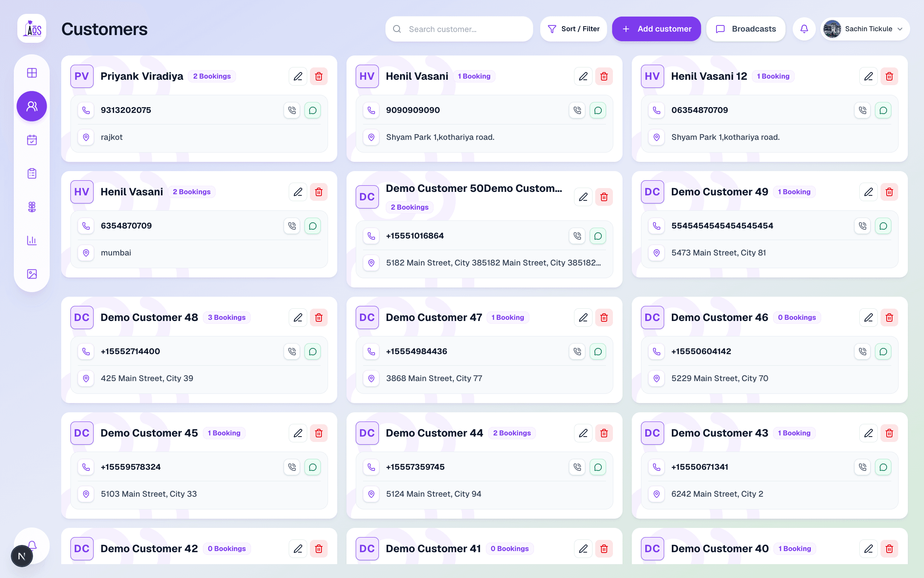Screen dimensions: 924x578
Task: Open chat for Demo Customer 46
Action: 883,351
